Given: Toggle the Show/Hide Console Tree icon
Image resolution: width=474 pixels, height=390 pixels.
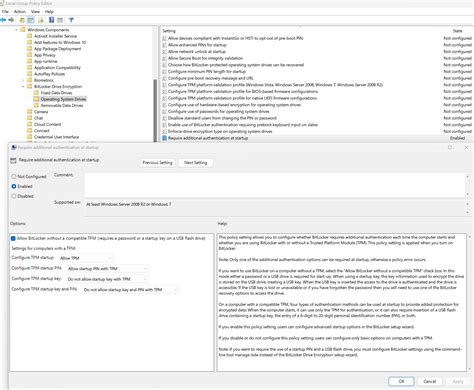Looking at the screenshot, I should (31, 20).
